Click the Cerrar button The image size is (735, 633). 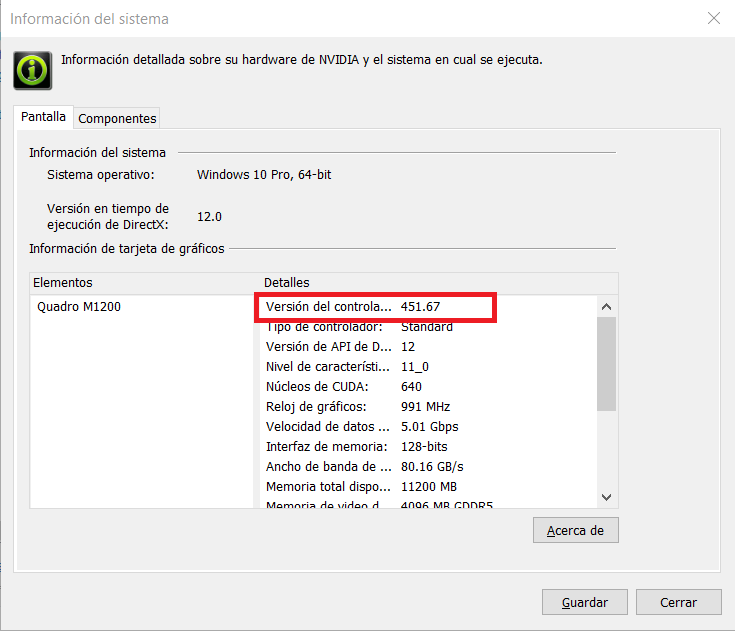[678, 602]
